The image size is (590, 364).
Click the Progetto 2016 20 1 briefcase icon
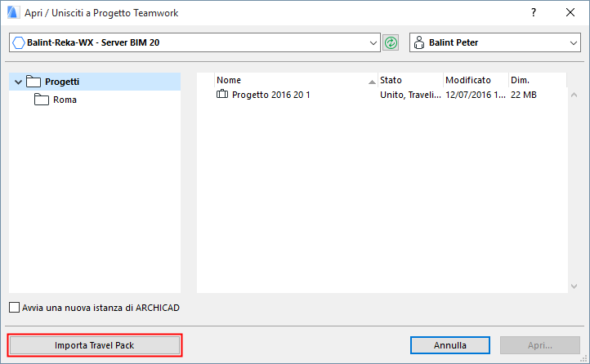click(222, 95)
